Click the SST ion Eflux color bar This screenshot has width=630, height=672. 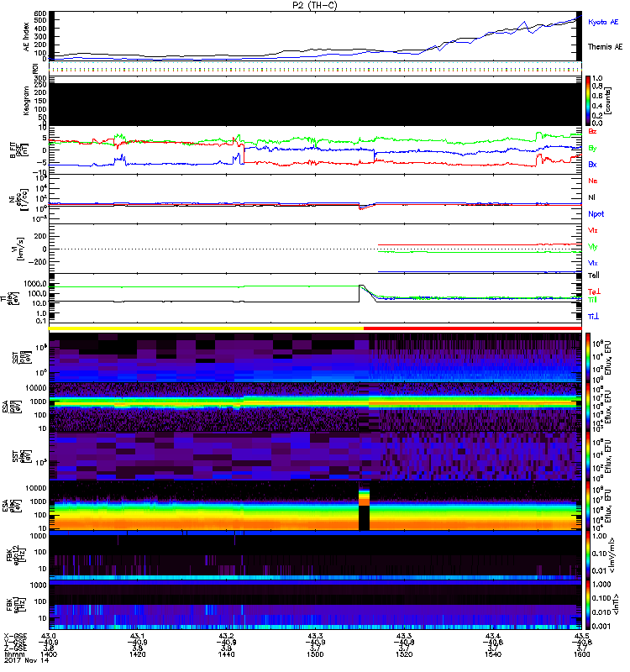pos(588,356)
